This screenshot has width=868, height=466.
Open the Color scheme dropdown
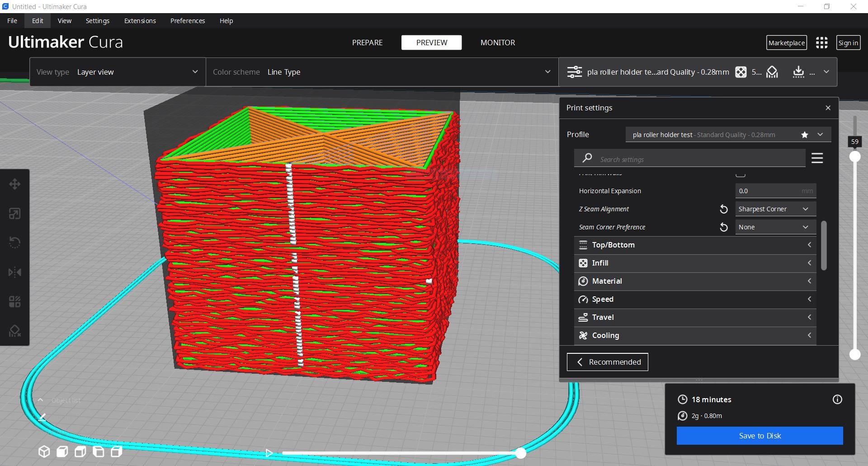pos(382,72)
